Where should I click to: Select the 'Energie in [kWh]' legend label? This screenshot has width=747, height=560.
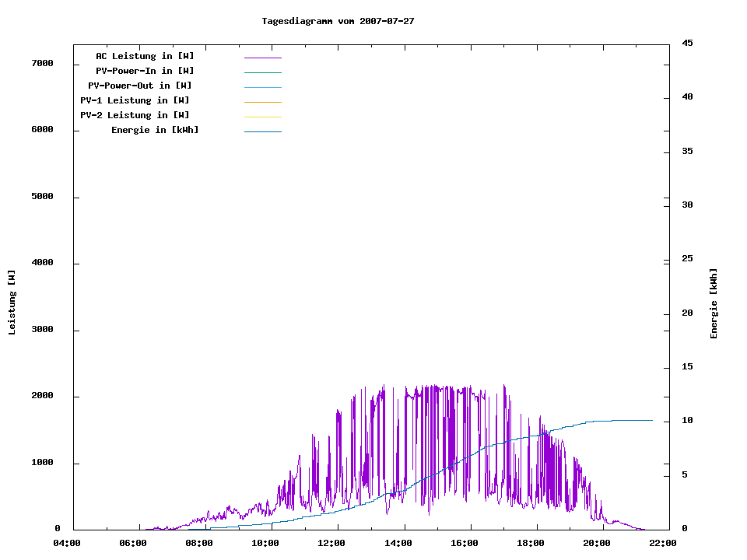coord(155,130)
